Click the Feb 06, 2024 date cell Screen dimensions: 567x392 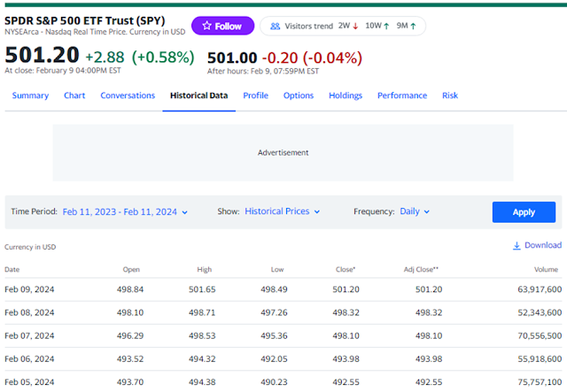point(29,358)
